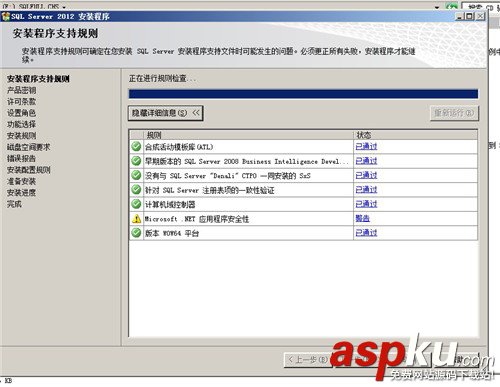Open 已通过 link for 计算机域控制器
This screenshot has width=500, height=387.
click(366, 204)
